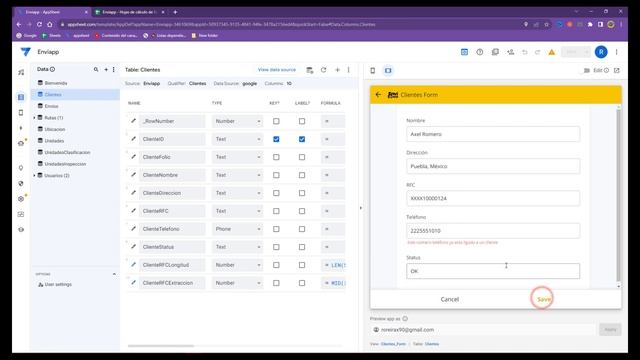Click the Status input field
This screenshot has height=360, width=640.
[x=493, y=271]
